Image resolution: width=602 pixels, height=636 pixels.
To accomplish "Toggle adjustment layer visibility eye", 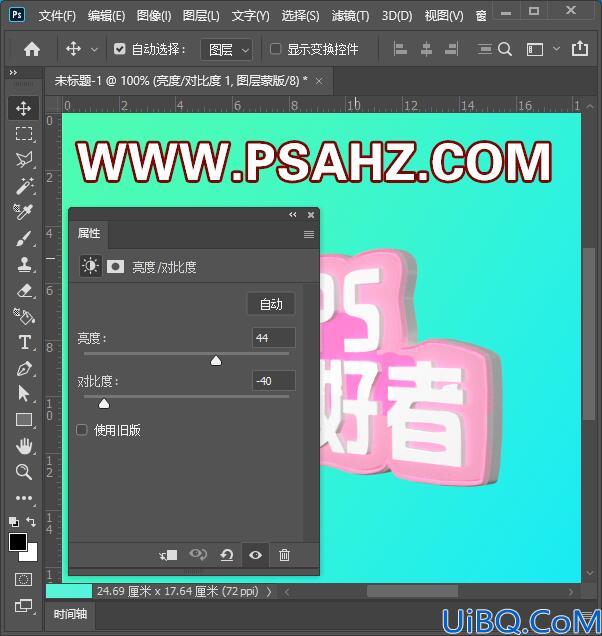I will coord(255,555).
